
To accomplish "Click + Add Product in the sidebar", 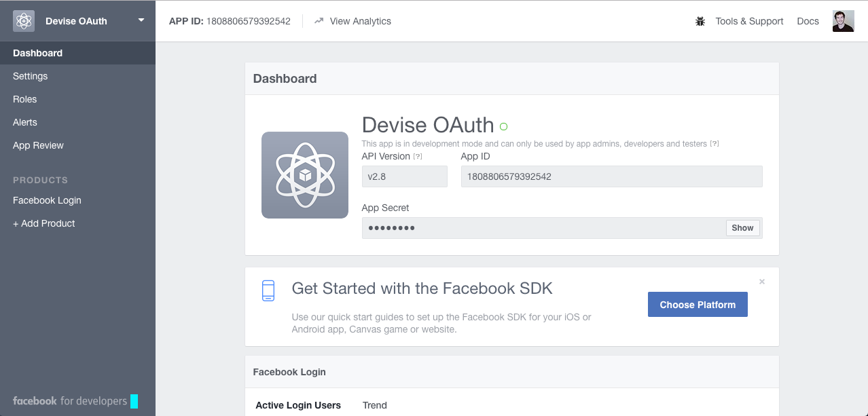I will tap(43, 223).
